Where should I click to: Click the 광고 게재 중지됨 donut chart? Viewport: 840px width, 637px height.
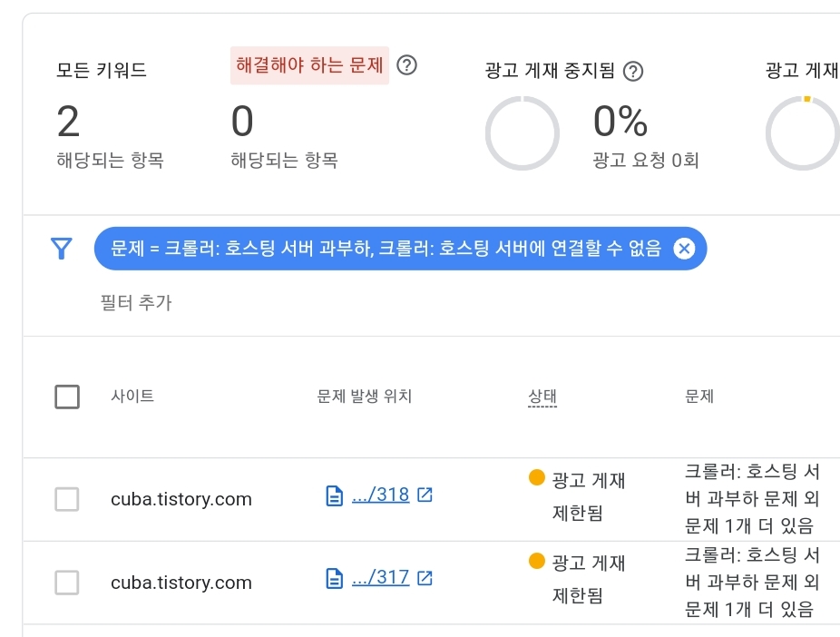tap(523, 133)
